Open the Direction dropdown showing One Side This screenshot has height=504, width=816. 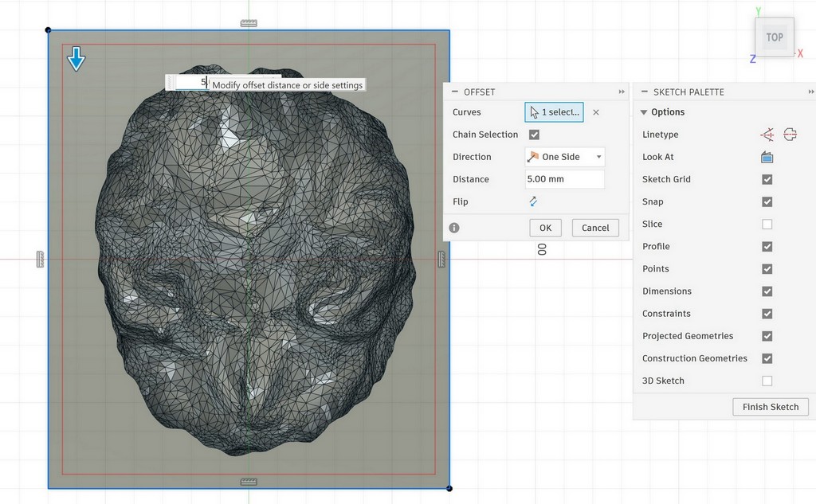coord(564,157)
